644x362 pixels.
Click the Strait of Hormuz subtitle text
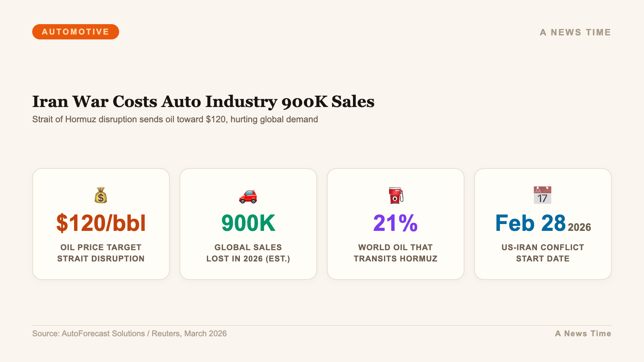click(x=175, y=119)
